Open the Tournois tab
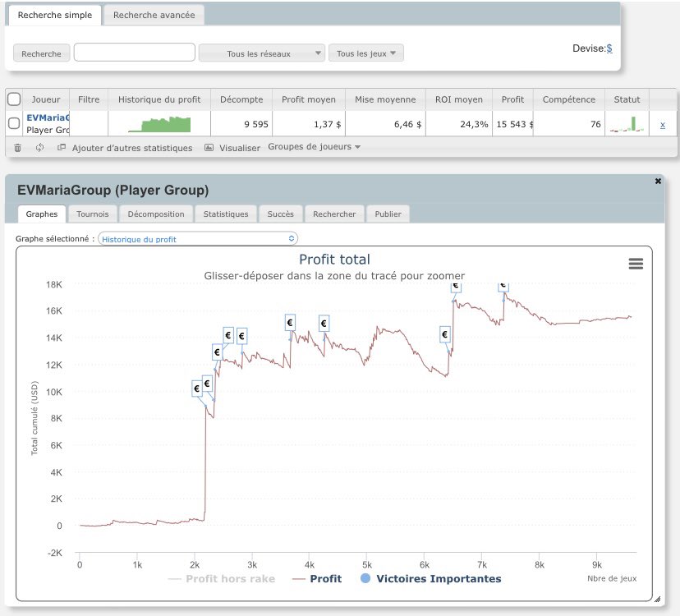The width and height of the screenshot is (680, 616). pyautogui.click(x=92, y=214)
